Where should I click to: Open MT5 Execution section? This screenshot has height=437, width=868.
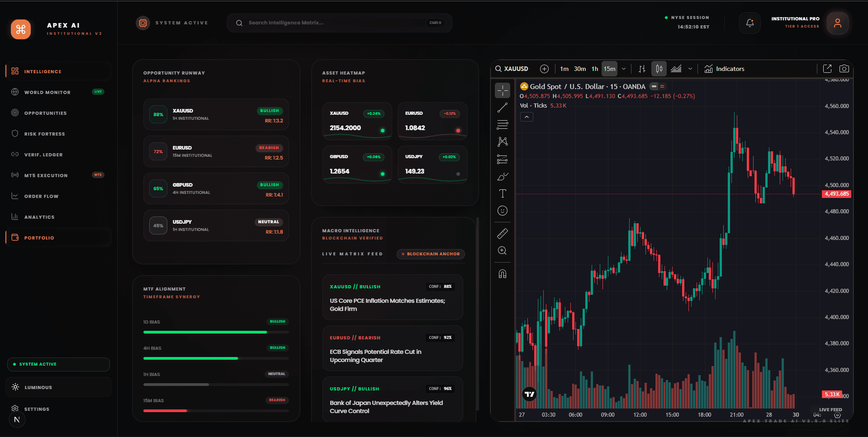tap(59, 175)
